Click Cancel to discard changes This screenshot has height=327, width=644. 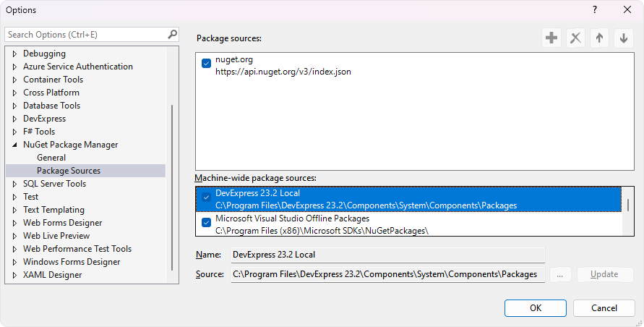(x=604, y=308)
